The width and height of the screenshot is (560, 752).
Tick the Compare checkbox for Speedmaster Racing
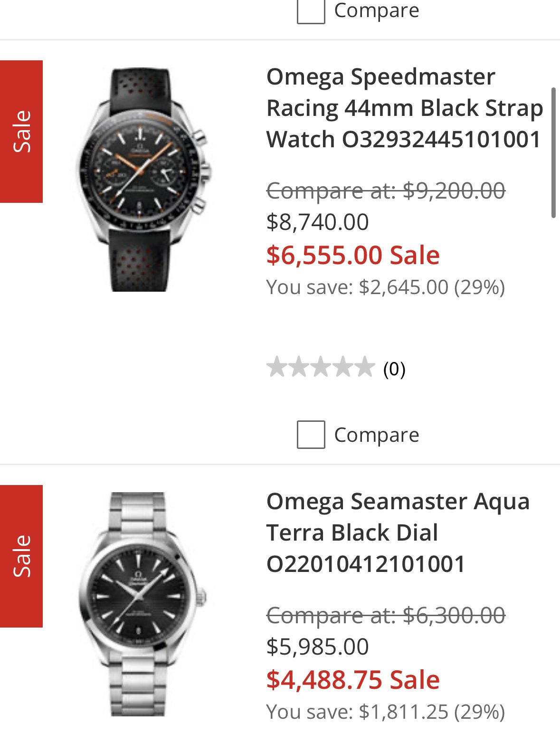311,435
